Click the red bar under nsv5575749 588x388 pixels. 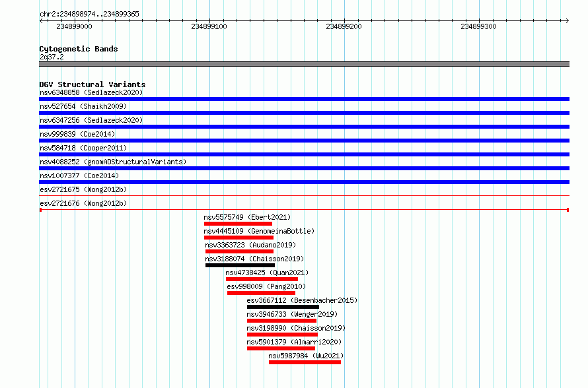(238, 224)
